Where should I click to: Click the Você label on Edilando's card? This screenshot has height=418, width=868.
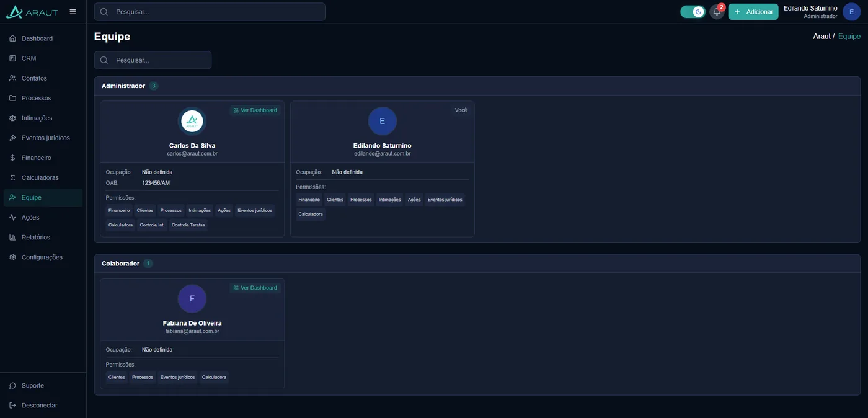click(x=461, y=110)
